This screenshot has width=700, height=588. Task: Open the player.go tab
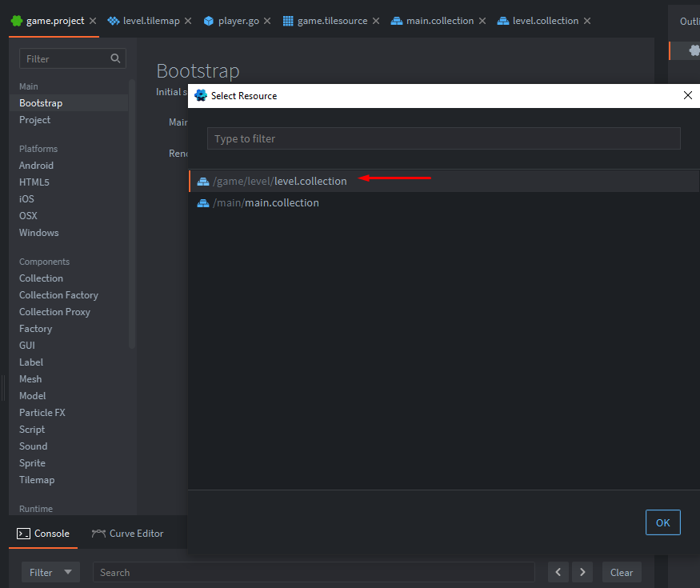[239, 21]
